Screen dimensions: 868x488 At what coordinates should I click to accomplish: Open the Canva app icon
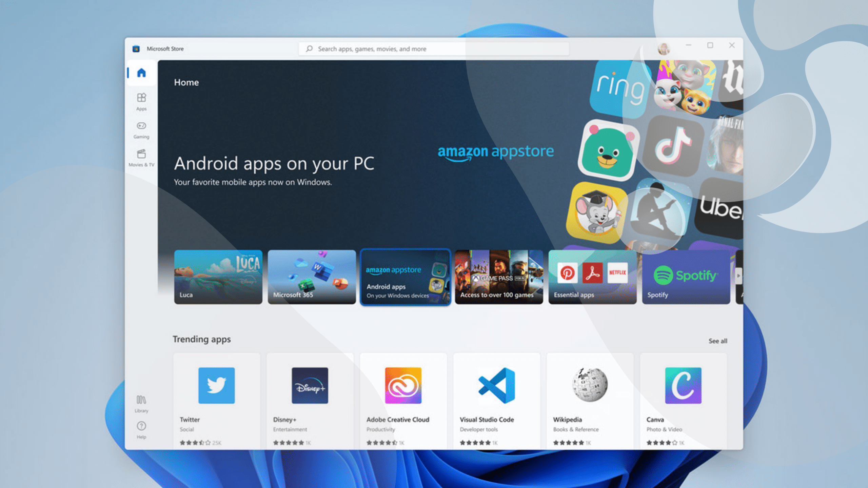683,385
